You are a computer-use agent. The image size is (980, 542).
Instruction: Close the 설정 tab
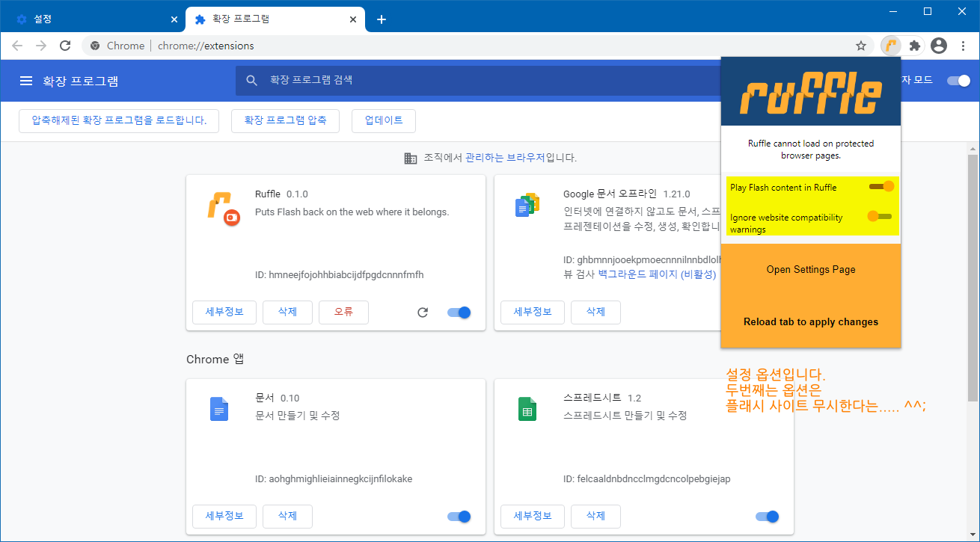click(x=174, y=19)
